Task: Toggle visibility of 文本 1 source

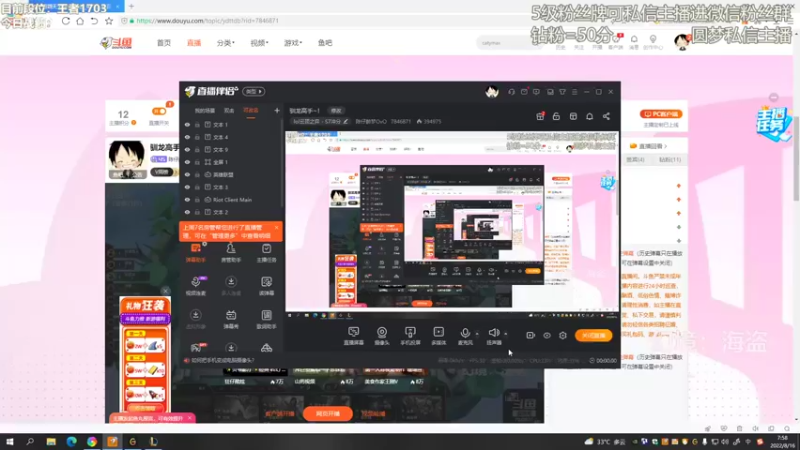Action: 187,124
